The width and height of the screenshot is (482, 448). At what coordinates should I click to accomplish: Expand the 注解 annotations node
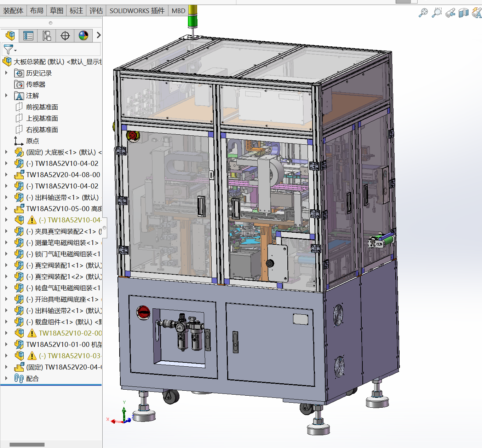6,95
